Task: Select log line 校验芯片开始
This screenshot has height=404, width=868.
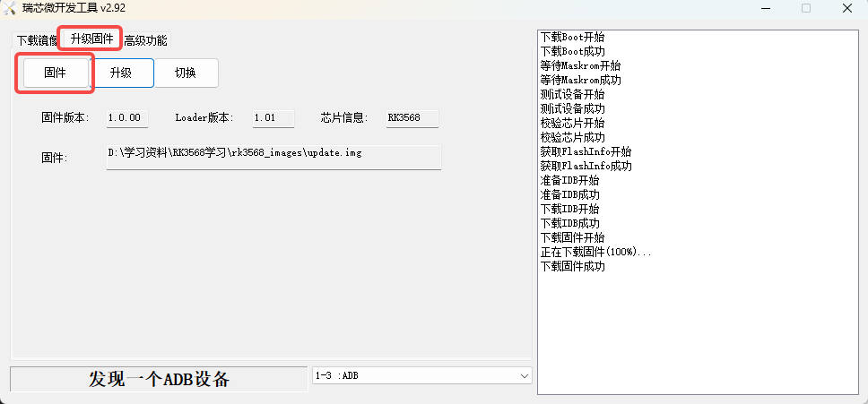Action: 572,123
